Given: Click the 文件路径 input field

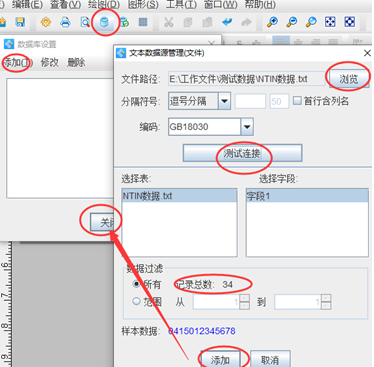Looking at the screenshot, I should (x=246, y=79).
